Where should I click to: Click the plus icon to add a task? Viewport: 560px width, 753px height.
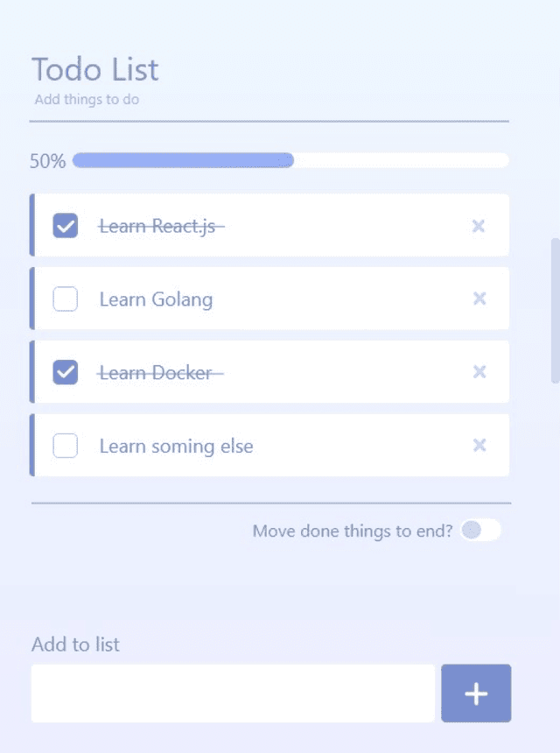click(476, 693)
